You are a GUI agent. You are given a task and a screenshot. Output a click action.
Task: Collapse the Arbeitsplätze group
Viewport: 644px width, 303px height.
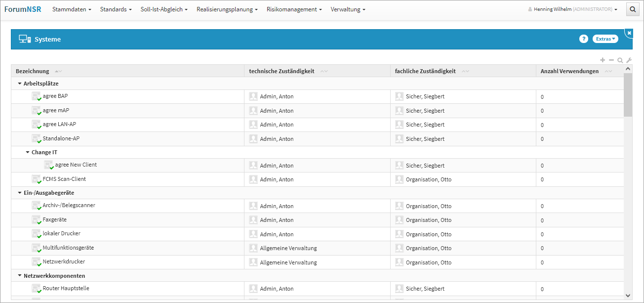pyautogui.click(x=20, y=84)
